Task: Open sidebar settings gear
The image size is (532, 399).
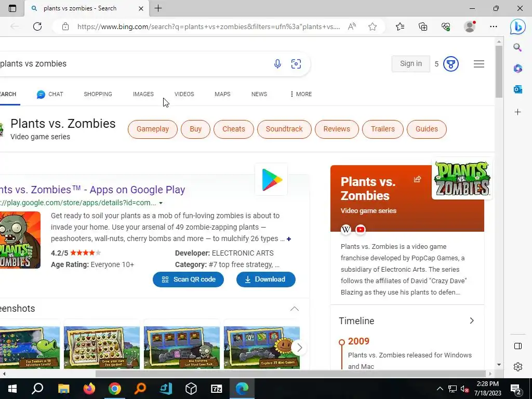Action: pos(518,367)
